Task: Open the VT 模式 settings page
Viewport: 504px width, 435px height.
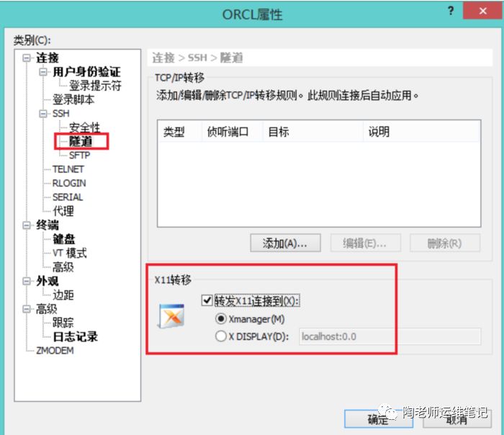Action: tap(70, 253)
